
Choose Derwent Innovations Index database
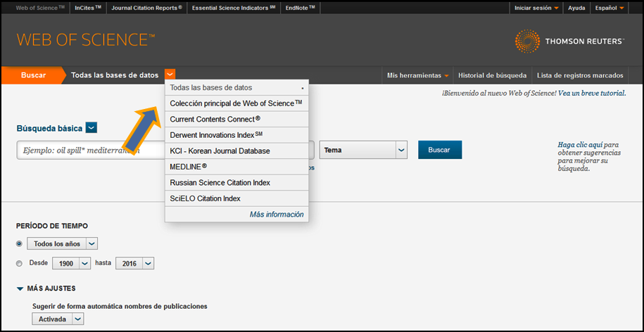point(236,135)
